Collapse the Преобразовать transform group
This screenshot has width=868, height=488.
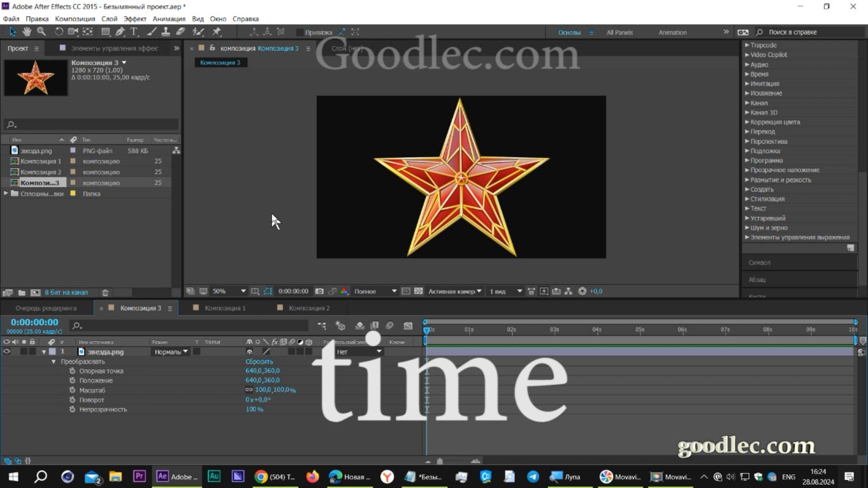(x=53, y=362)
